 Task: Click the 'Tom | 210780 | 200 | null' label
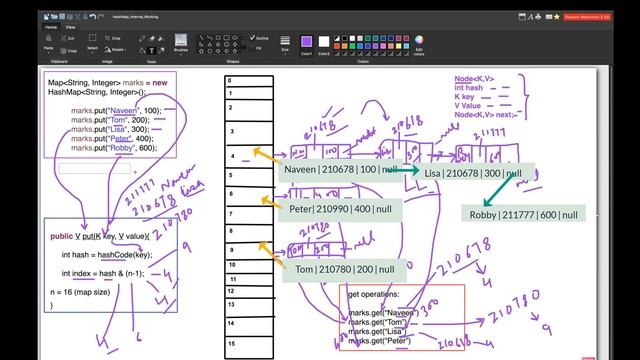tap(345, 269)
